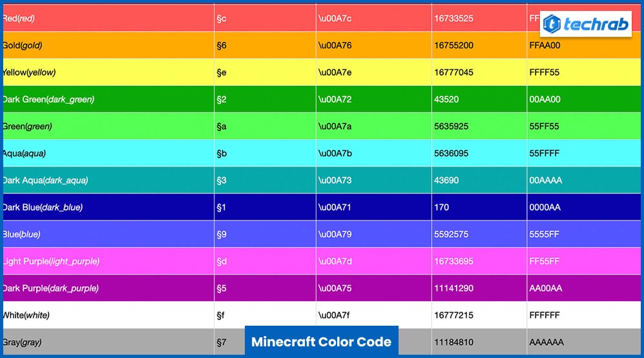Click the decimal value 16733695
The height and width of the screenshot is (358, 644).
[453, 262]
